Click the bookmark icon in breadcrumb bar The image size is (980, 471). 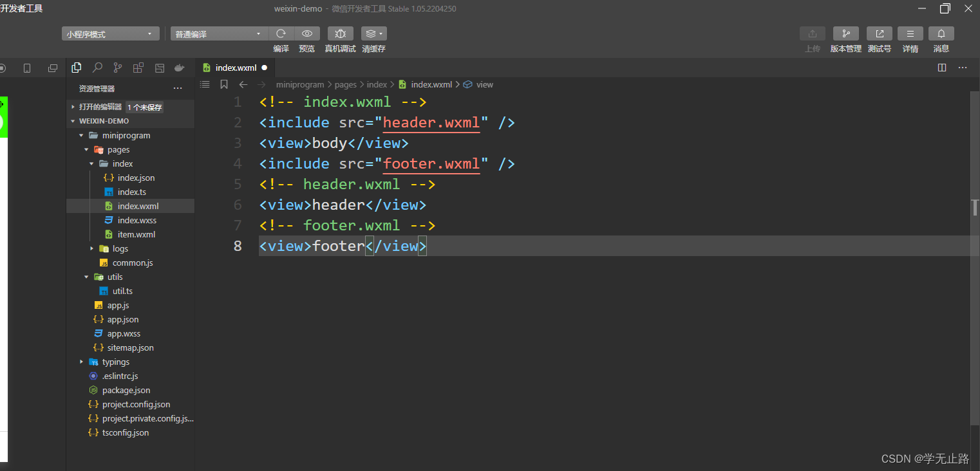click(x=224, y=84)
